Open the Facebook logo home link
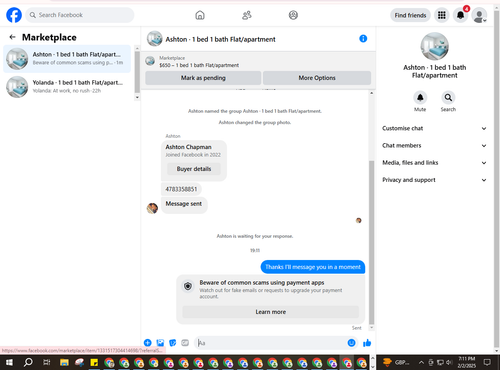 (x=14, y=15)
